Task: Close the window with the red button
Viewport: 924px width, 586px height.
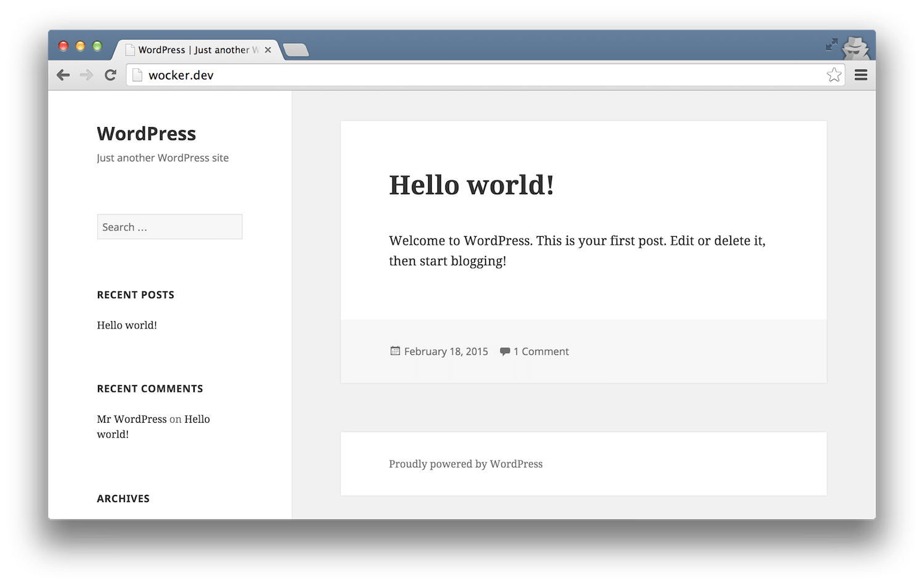Action: [x=63, y=46]
